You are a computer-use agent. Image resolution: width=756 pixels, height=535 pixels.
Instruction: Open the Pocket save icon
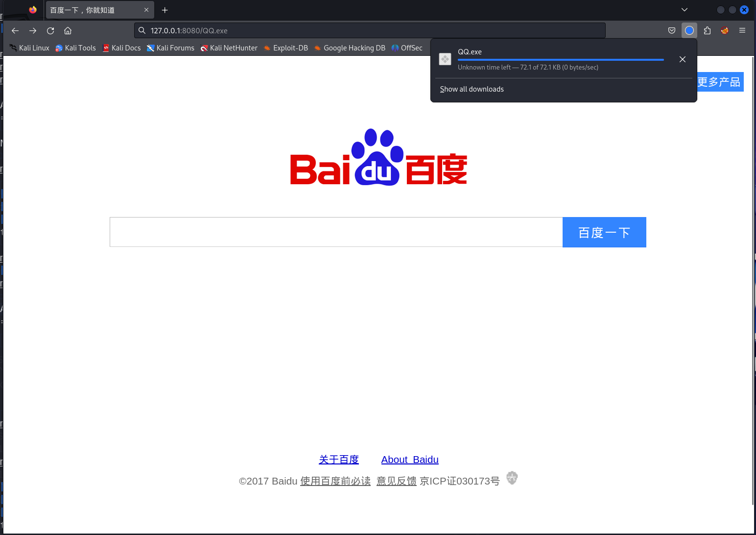(x=672, y=30)
